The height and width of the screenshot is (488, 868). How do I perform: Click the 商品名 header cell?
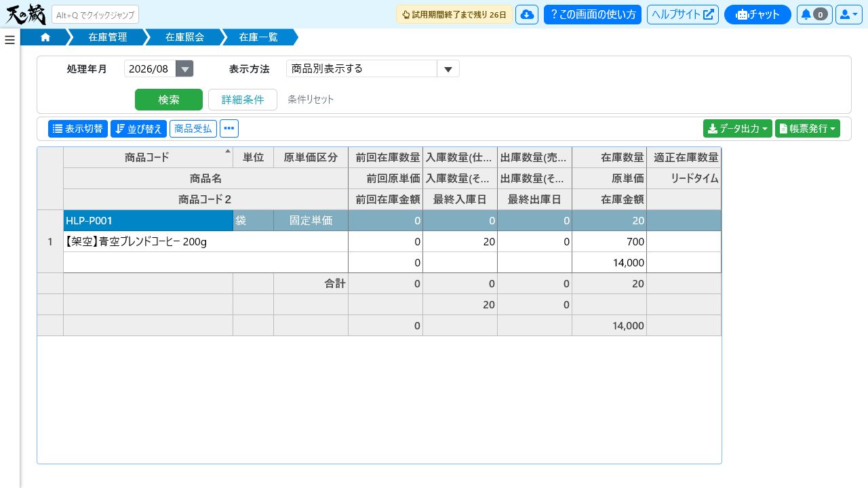(205, 178)
